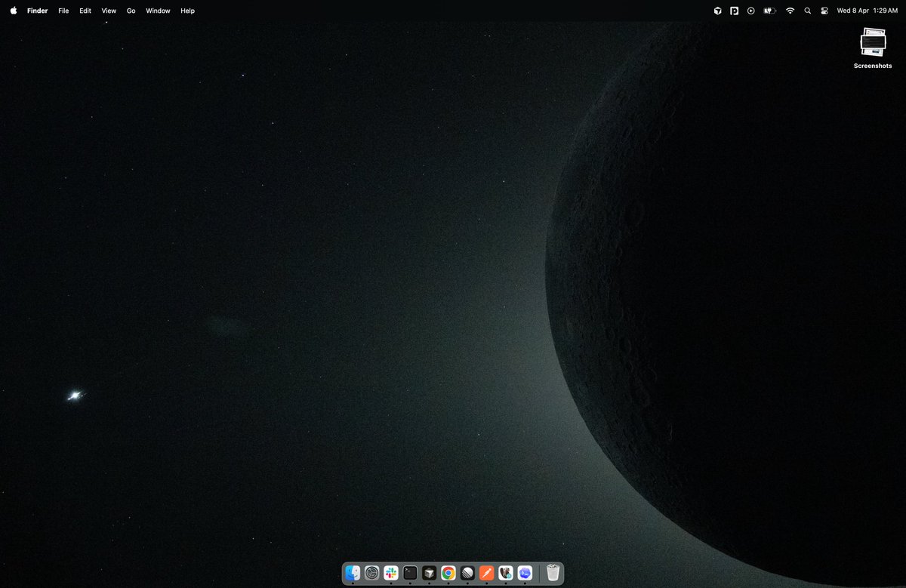Launch System Settings from the Dock
The width and height of the screenshot is (906, 588).
pos(371,573)
